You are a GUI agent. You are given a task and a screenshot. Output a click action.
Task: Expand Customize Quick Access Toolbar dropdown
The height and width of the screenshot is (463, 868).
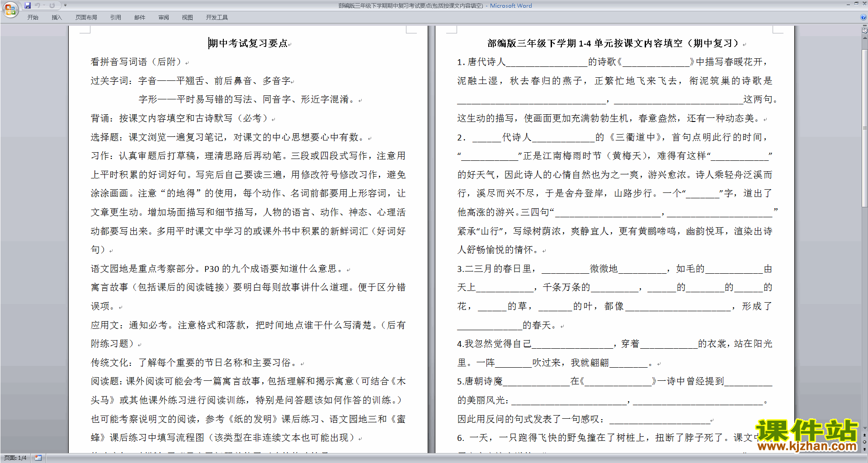point(65,5)
